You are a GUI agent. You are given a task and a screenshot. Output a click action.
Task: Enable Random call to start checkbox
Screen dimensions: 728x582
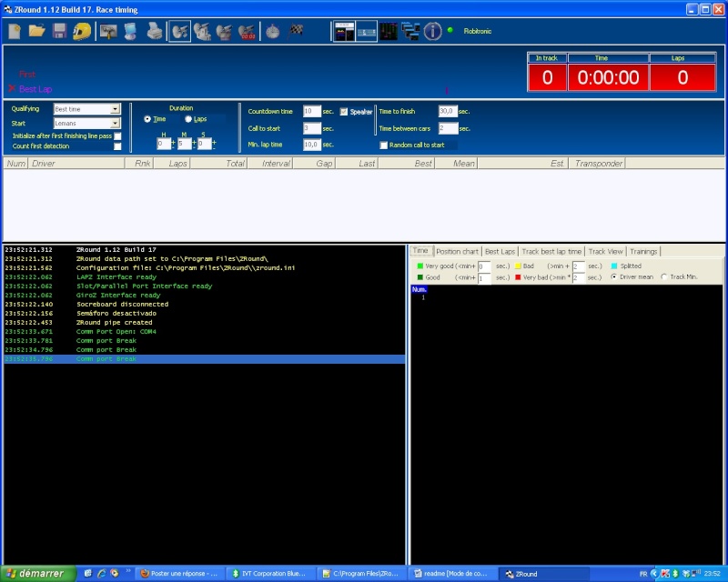(383, 145)
